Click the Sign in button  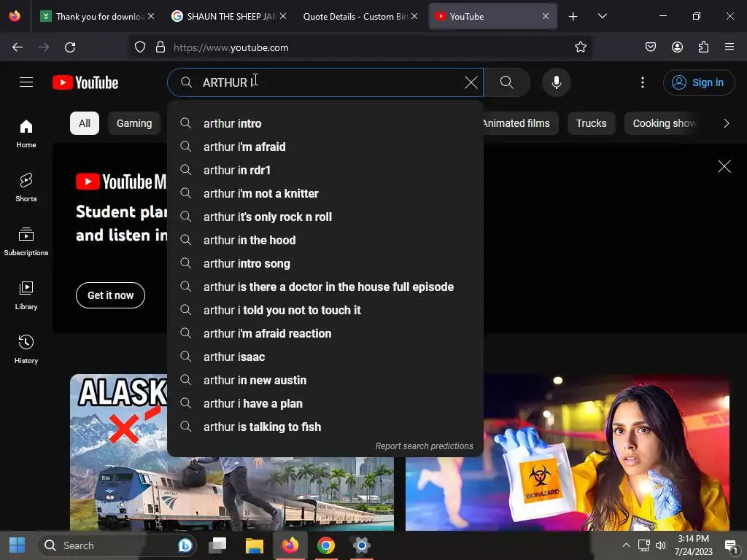click(698, 82)
